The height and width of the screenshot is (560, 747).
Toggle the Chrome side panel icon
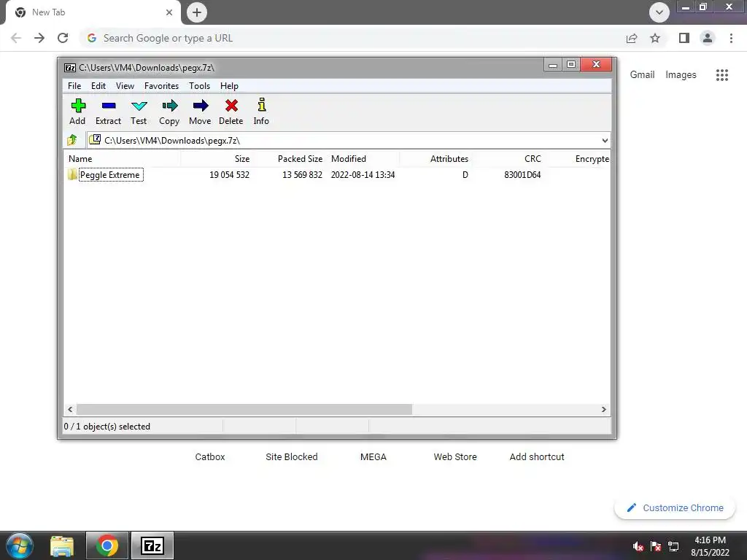684,38
